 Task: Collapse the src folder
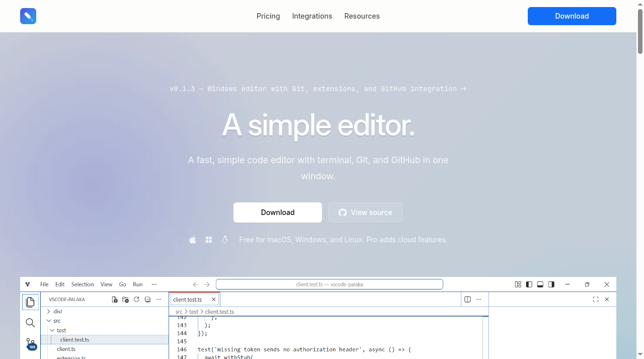[105, 321]
